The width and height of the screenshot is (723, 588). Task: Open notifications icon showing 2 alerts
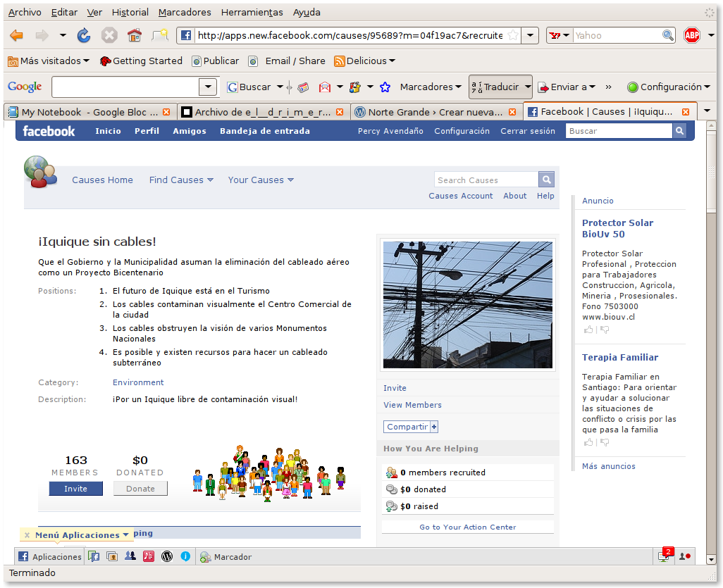(x=664, y=556)
